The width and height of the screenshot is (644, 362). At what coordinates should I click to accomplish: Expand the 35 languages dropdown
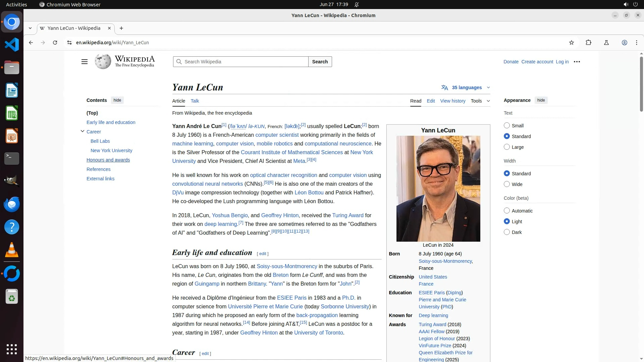pyautogui.click(x=466, y=87)
